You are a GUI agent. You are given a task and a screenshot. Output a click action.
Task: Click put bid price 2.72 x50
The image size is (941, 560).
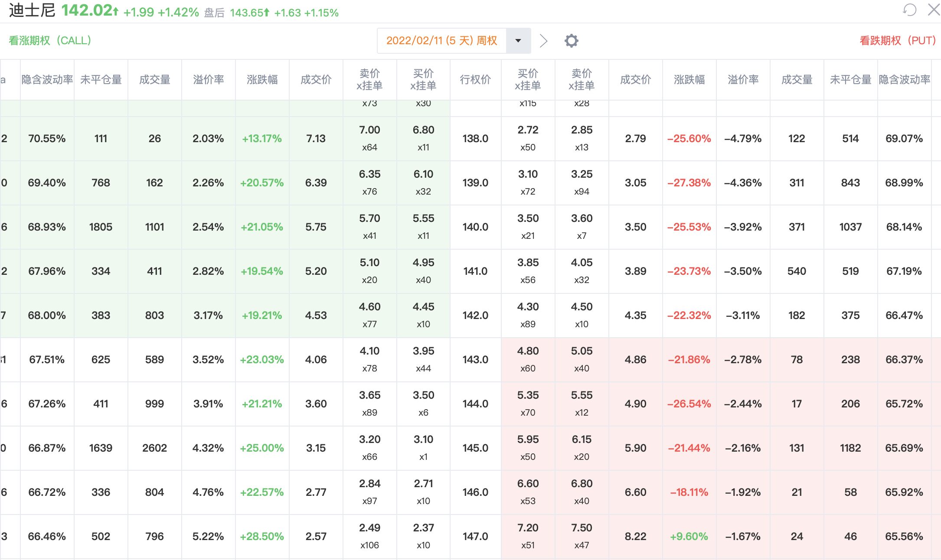[x=528, y=139]
